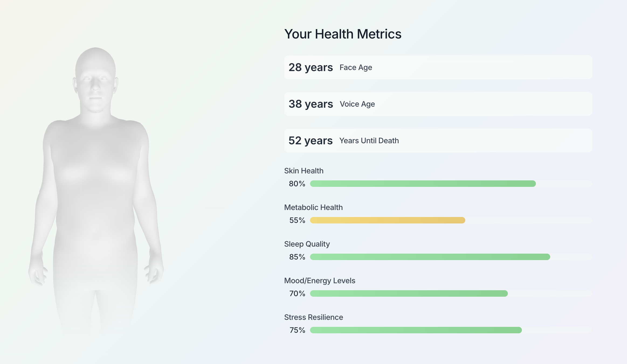Screen dimensions: 627x364
Task: Click the Stress Resilience label
Action: (313, 317)
